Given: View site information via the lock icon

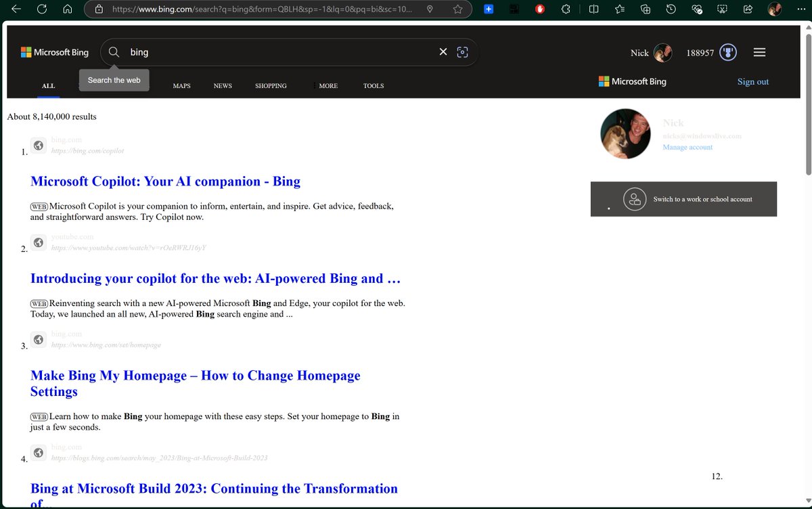Looking at the screenshot, I should 99,9.
